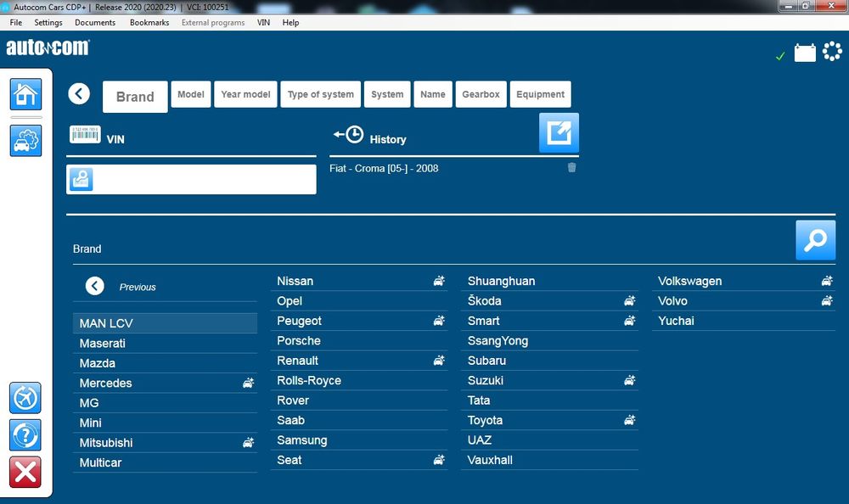
Task: Switch to the Equipment tab
Action: [x=540, y=94]
